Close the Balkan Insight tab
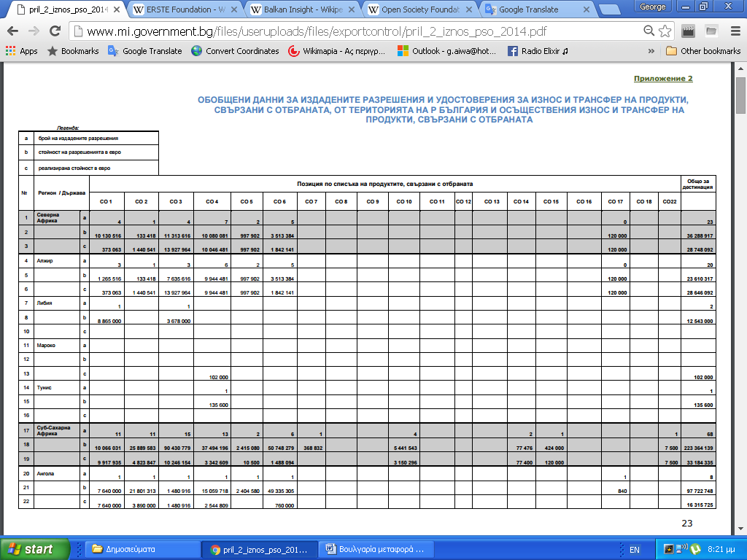Screen dimensions: 747x560 coord(352,9)
